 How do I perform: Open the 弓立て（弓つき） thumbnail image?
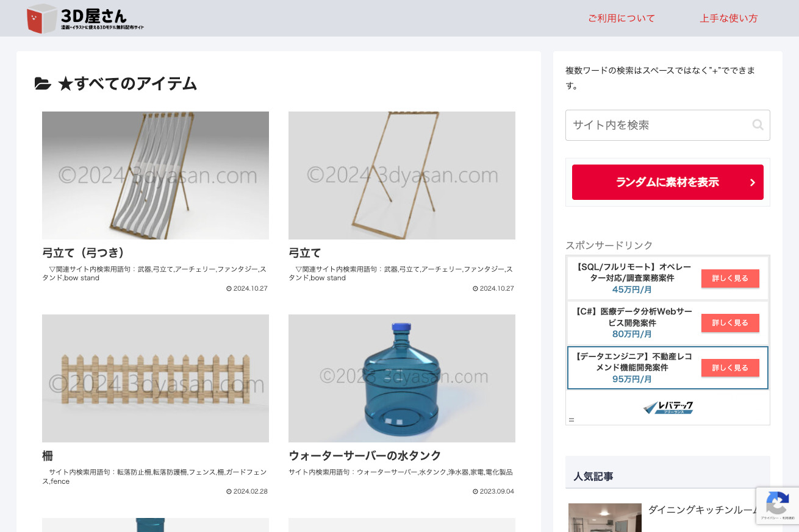[156, 176]
